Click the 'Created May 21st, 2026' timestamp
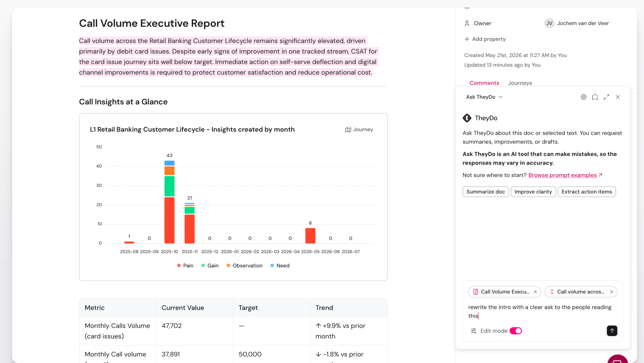The width and height of the screenshot is (644, 363). point(515,55)
